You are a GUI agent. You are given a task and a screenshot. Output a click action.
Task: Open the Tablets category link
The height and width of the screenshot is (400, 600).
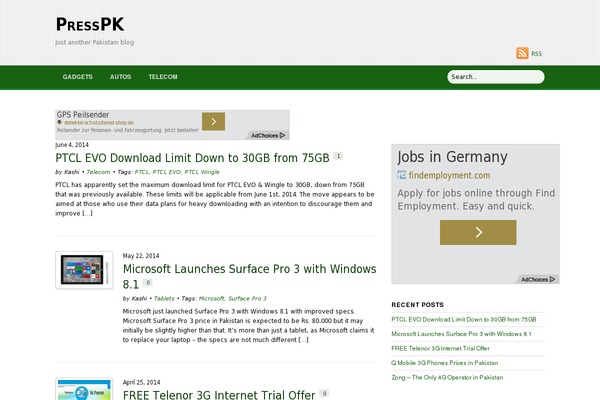(164, 298)
